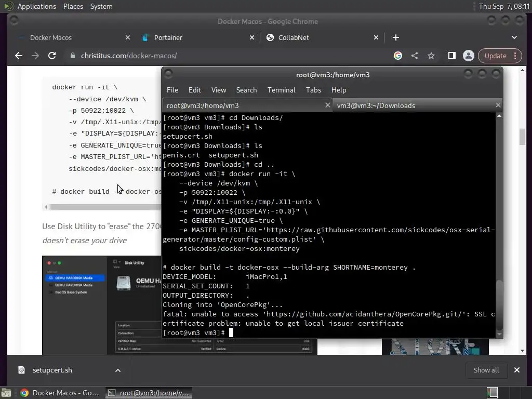532x399 pixels.
Task: Switch to the Docker Macos tab
Action: [x=71, y=37]
